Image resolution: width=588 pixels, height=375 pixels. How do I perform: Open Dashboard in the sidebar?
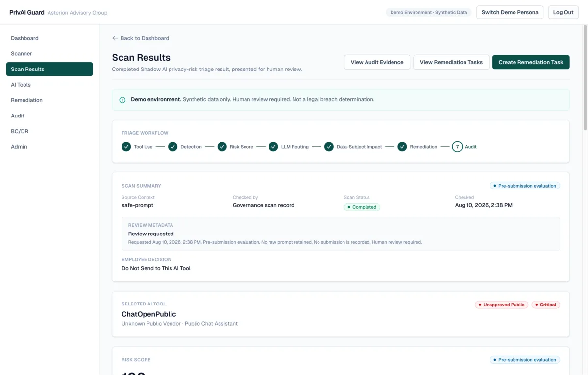click(x=49, y=38)
